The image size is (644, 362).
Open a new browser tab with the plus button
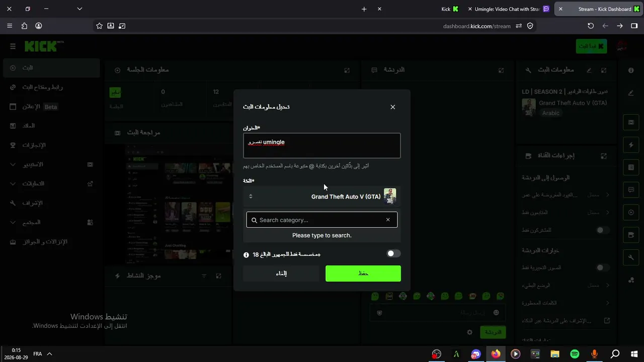click(364, 9)
